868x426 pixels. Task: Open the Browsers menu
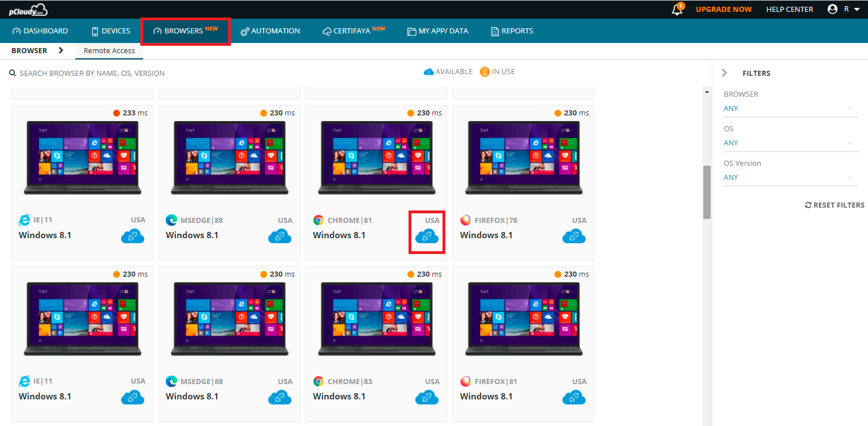click(186, 31)
